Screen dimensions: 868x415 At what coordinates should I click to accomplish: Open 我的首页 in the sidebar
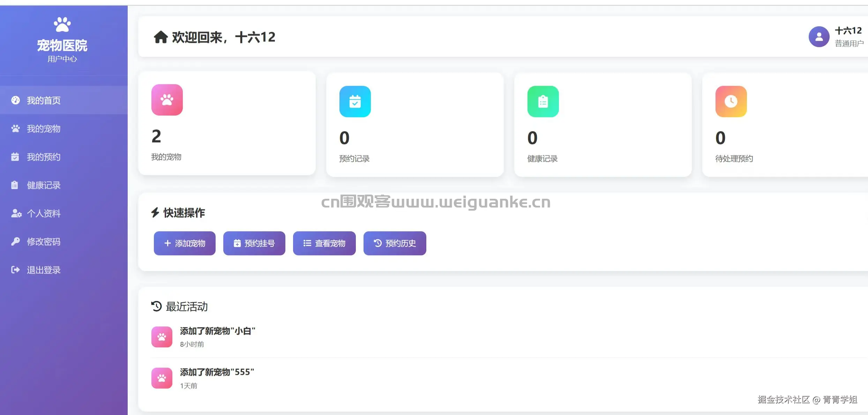64,100
